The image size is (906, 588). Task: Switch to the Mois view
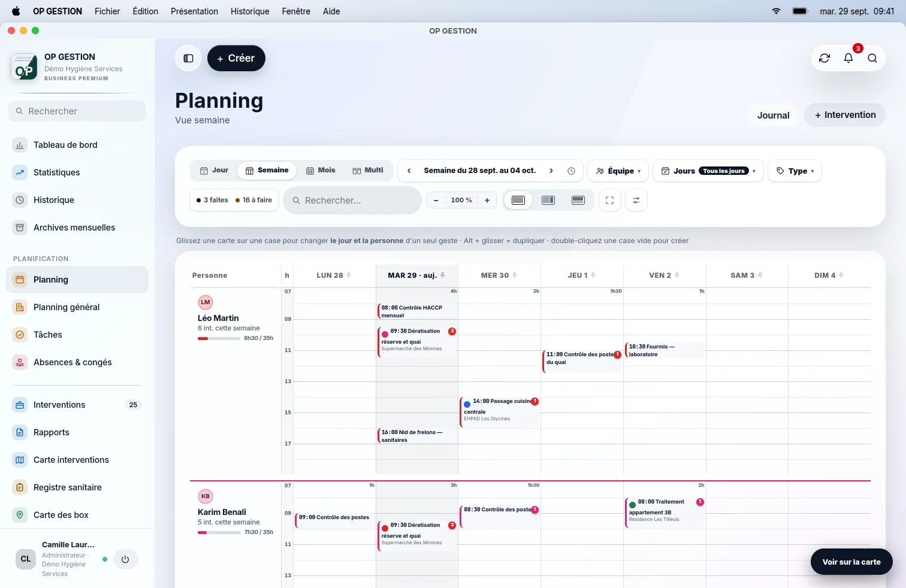(321, 171)
